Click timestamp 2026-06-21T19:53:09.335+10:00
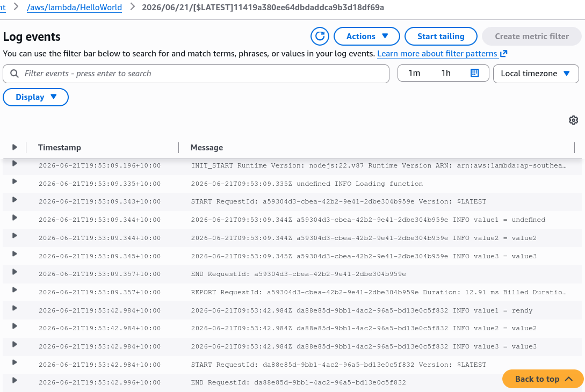The width and height of the screenshot is (585, 392). 99,184
